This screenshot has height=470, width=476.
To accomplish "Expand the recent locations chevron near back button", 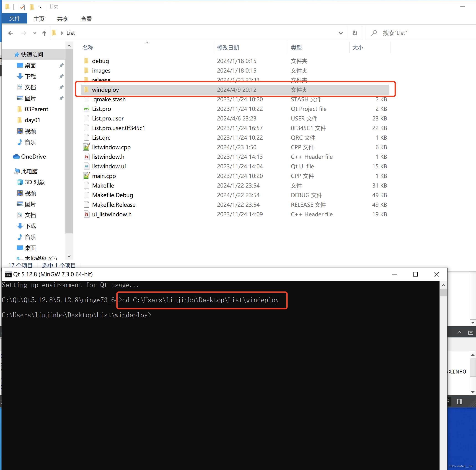I will point(34,33).
